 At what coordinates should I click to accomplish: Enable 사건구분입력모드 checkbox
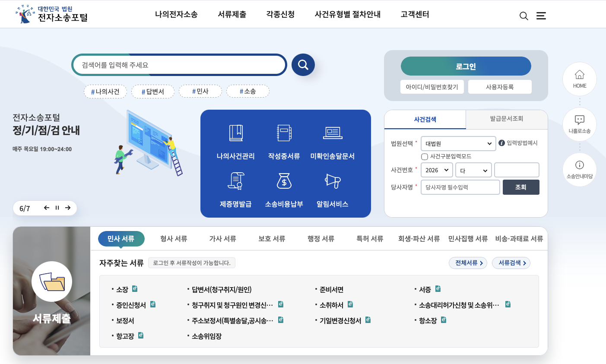424,157
